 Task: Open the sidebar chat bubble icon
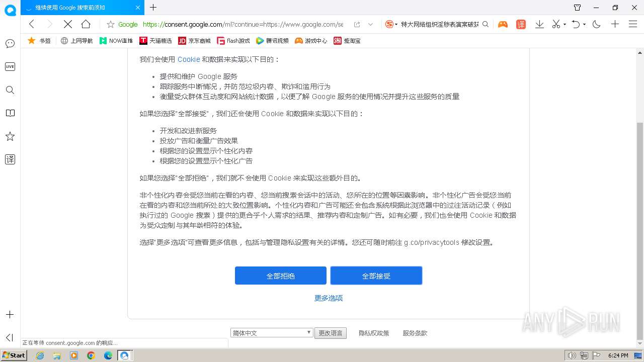tap(10, 44)
